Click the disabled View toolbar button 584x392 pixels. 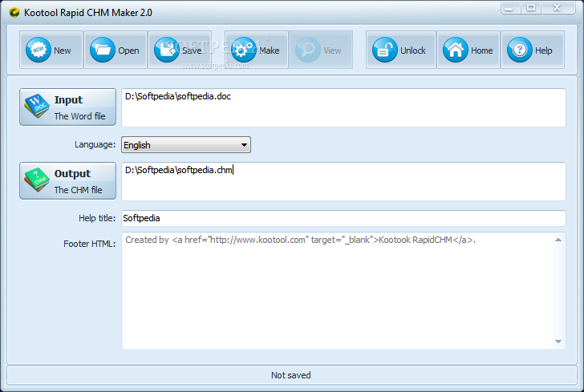tap(321, 50)
